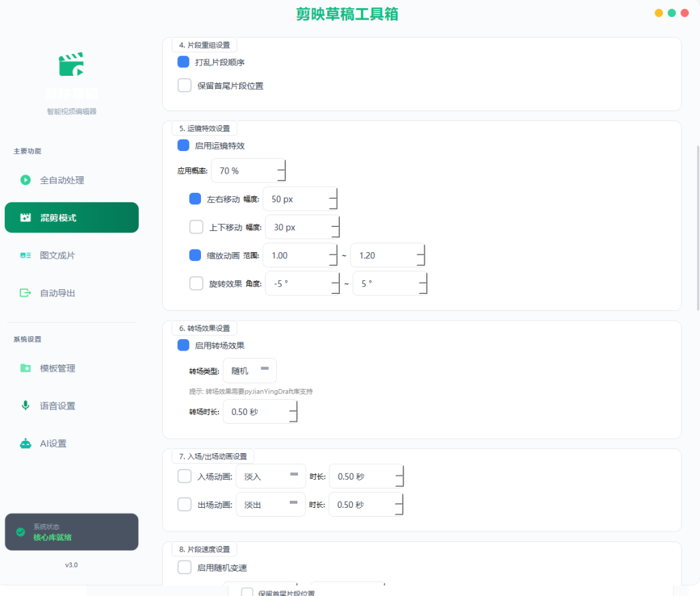Image resolution: width=700 pixels, height=596 pixels.
Task: Click the microphone icon for 语音设置
Action: (x=25, y=405)
